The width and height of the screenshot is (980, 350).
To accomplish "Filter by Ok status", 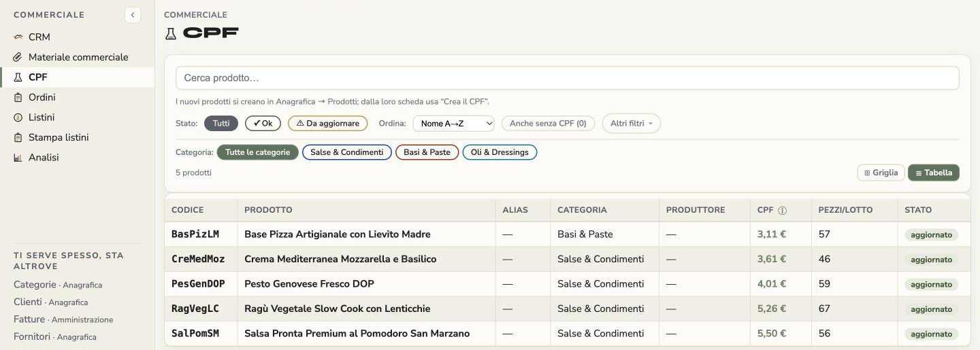I will pos(263,124).
